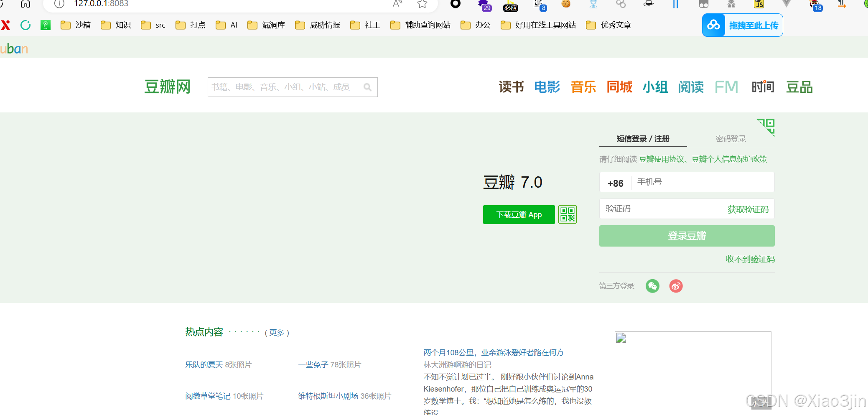The image size is (868, 415).
Task: Click the read aloud icon in the address bar
Action: point(397,4)
